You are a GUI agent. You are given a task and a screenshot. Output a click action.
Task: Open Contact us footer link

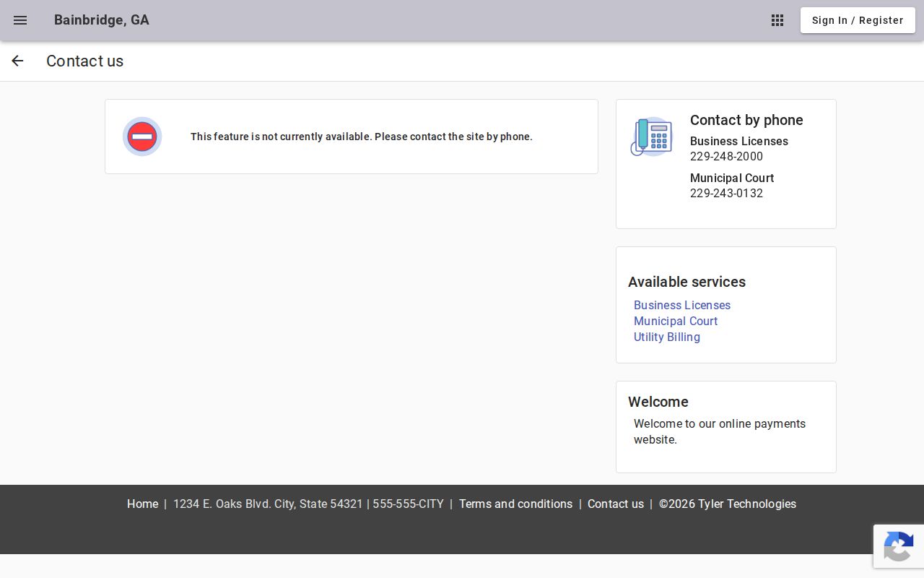pyautogui.click(x=616, y=504)
